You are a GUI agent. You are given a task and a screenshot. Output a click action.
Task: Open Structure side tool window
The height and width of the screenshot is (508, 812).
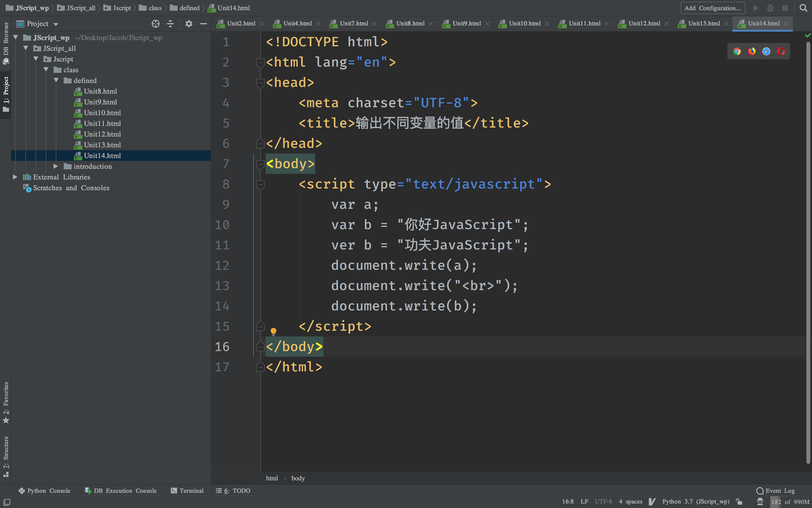(x=6, y=456)
